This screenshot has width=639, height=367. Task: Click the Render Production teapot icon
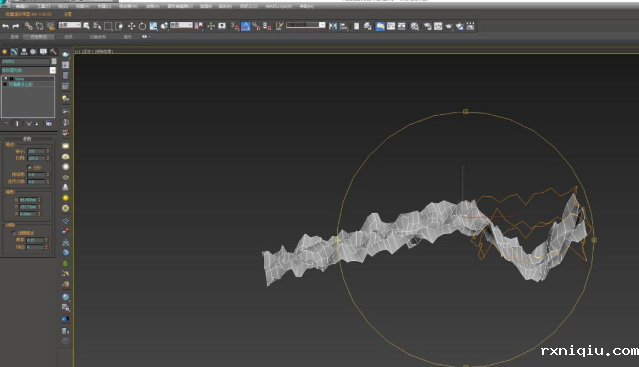[449, 26]
